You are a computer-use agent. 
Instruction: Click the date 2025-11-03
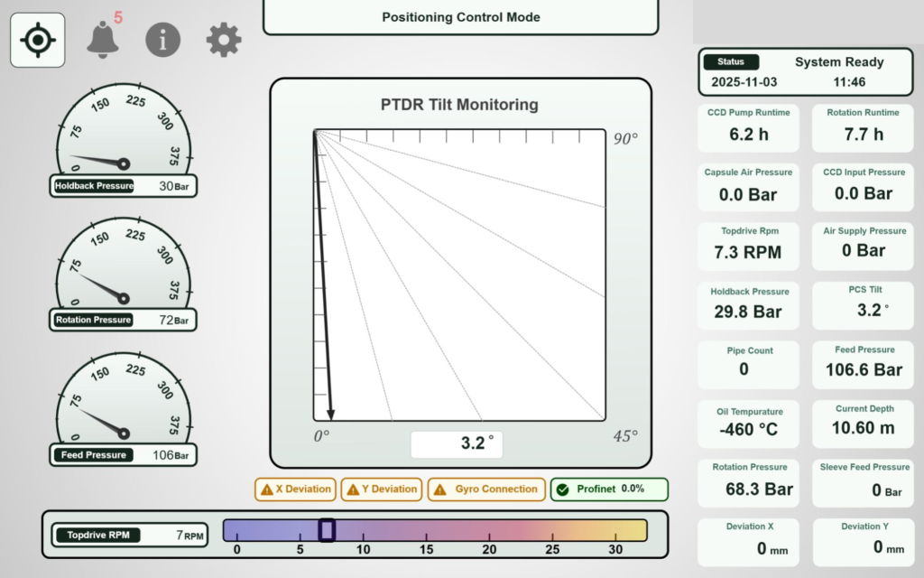pyautogui.click(x=744, y=82)
